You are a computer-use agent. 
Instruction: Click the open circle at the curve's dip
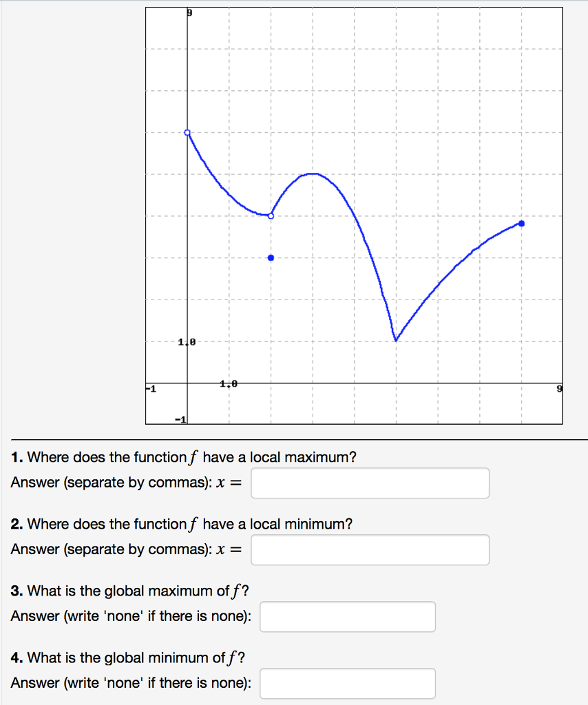tap(271, 215)
